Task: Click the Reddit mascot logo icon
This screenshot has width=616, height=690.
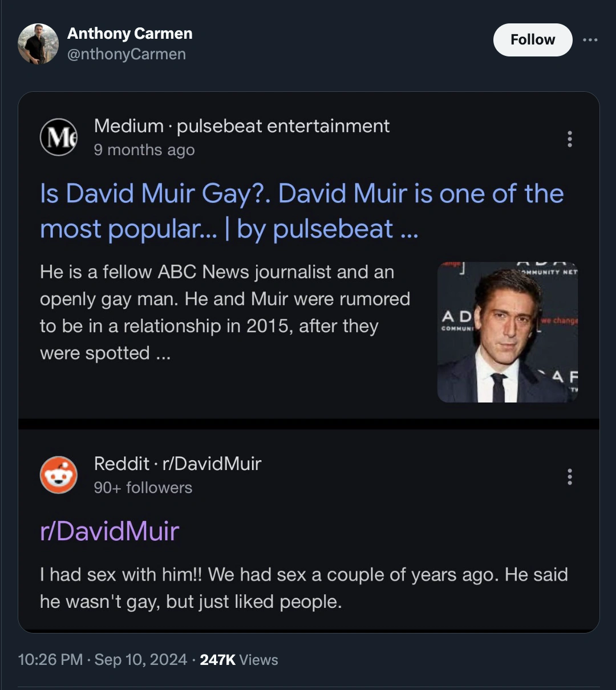Action: point(59,475)
